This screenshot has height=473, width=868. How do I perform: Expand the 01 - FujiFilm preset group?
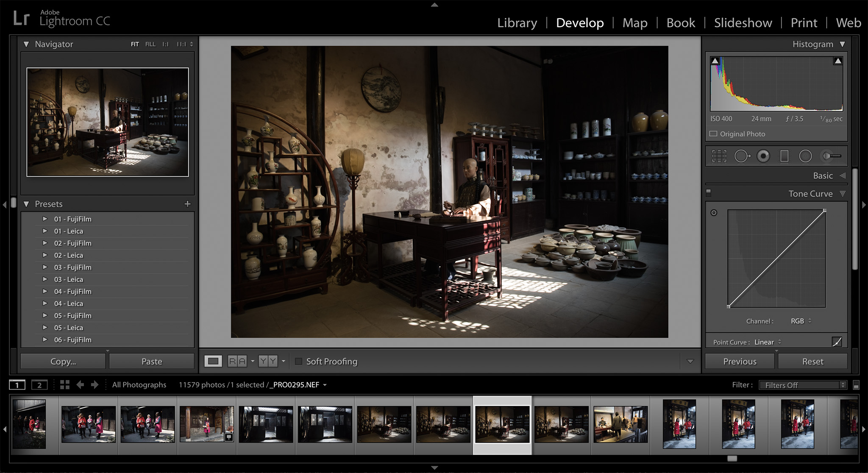coord(45,219)
